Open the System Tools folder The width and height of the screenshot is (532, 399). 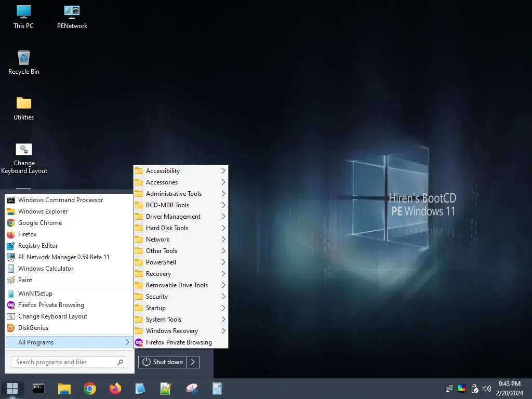[181, 320]
